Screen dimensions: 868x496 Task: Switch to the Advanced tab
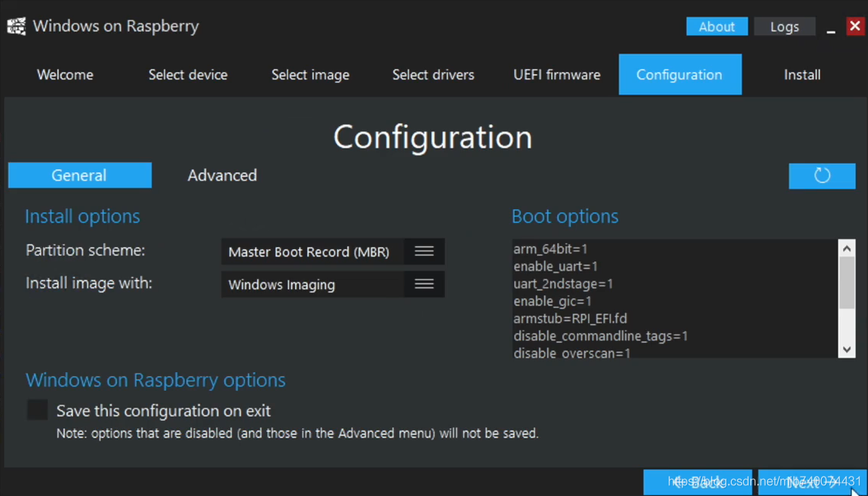[222, 175]
